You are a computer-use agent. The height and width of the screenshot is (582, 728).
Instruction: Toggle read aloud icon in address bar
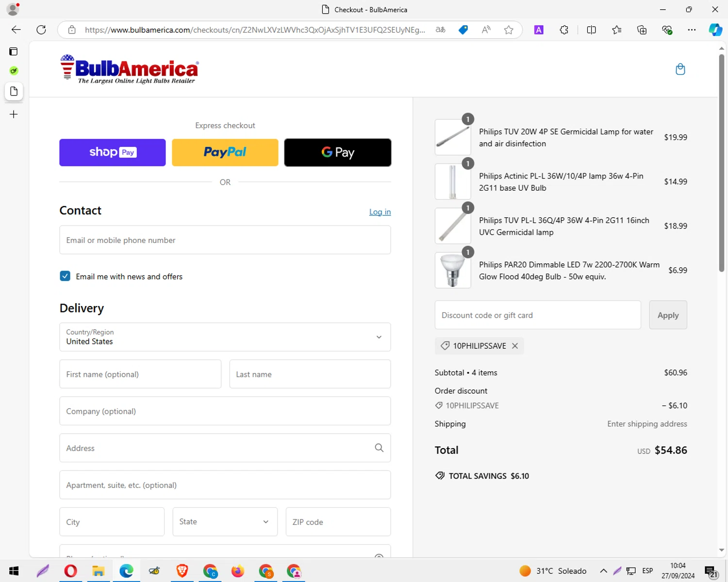click(486, 30)
